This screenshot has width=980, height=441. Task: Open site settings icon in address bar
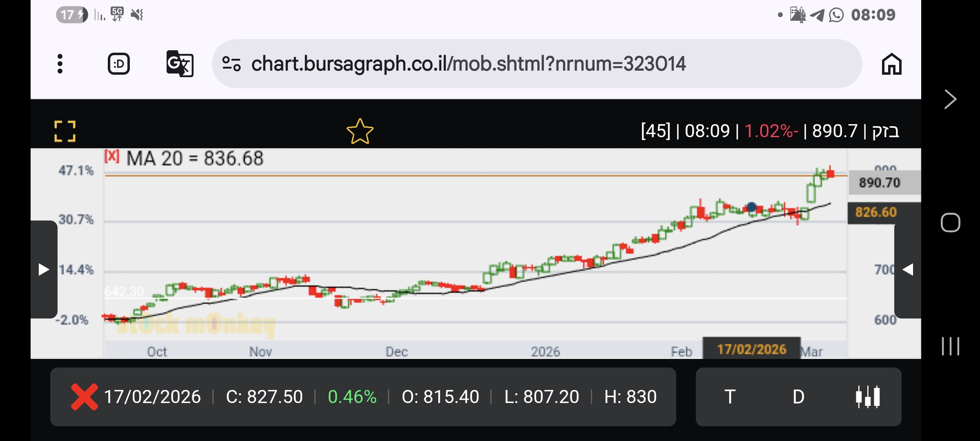point(231,64)
